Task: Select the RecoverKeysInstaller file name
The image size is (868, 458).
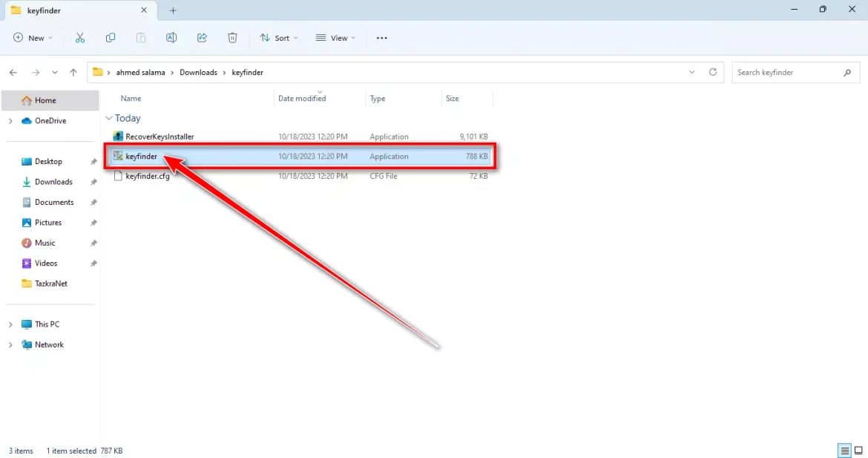Action: [x=160, y=137]
